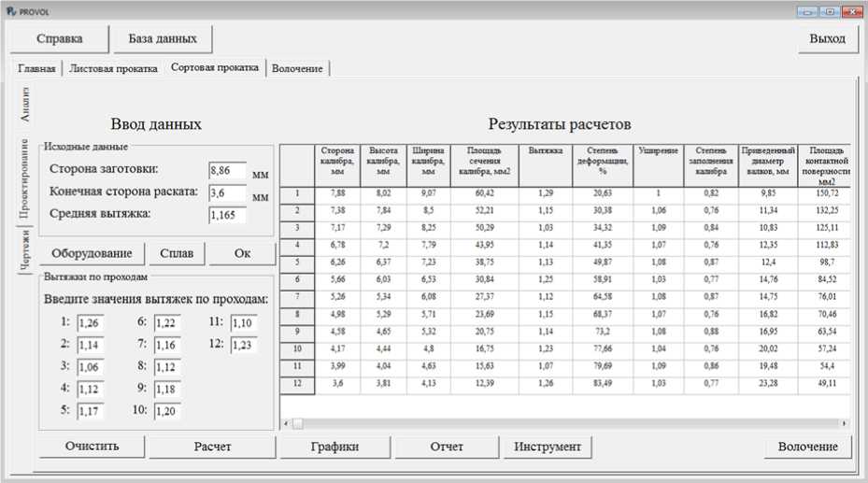Click pass 1 draw field with 1,26
The image size is (868, 483).
point(91,322)
